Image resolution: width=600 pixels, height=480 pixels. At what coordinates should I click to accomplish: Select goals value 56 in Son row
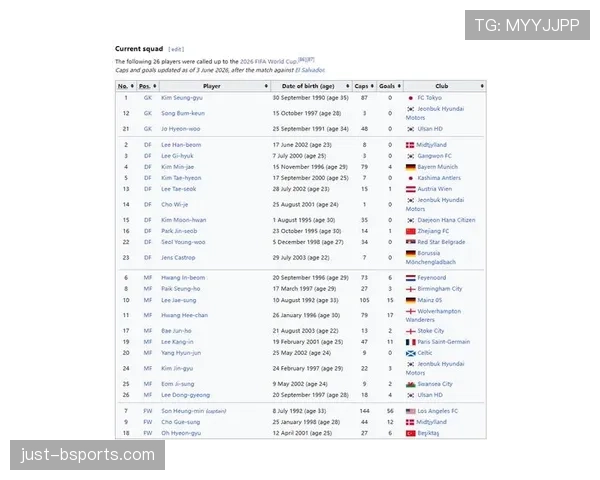pos(390,411)
